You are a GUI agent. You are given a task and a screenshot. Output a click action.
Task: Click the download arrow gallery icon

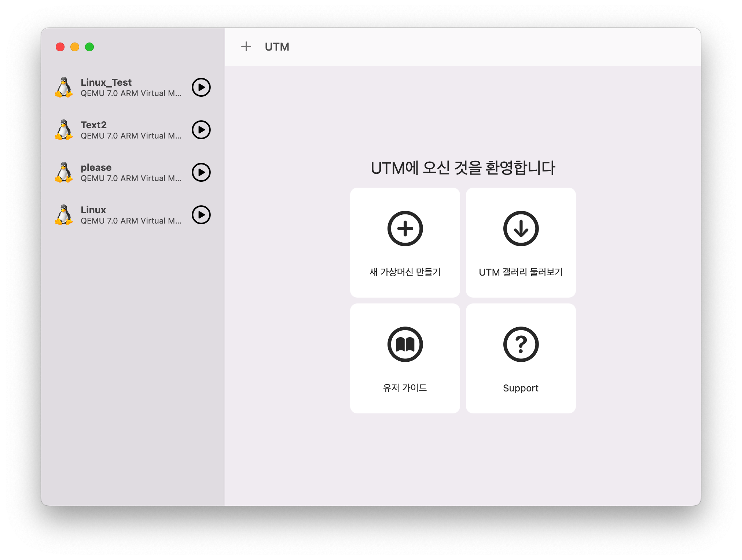521,229
